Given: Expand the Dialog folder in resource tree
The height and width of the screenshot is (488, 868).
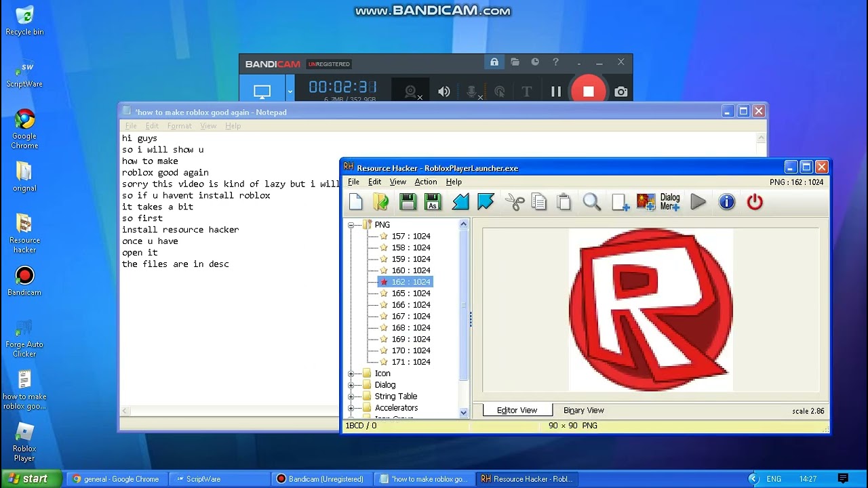Looking at the screenshot, I should coord(351,385).
